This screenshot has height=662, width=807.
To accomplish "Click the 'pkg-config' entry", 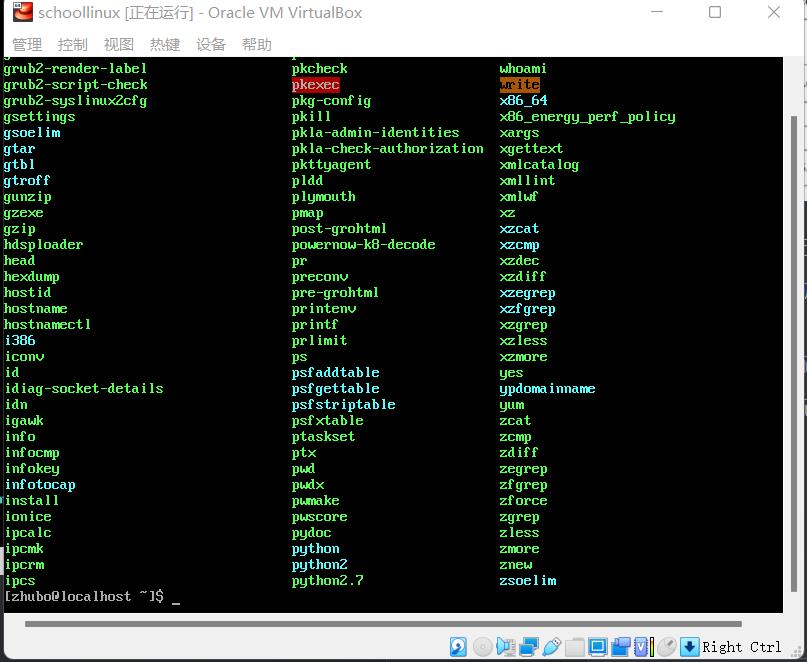I will 331,101.
